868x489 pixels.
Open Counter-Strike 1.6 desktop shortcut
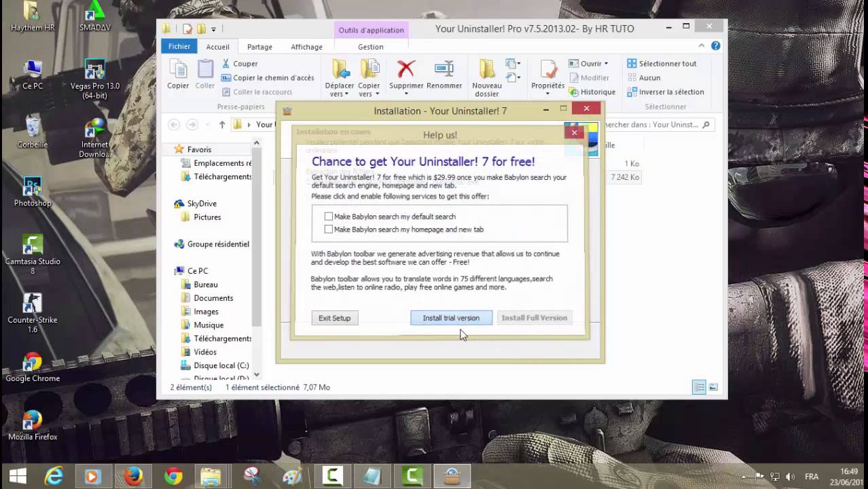click(x=33, y=313)
